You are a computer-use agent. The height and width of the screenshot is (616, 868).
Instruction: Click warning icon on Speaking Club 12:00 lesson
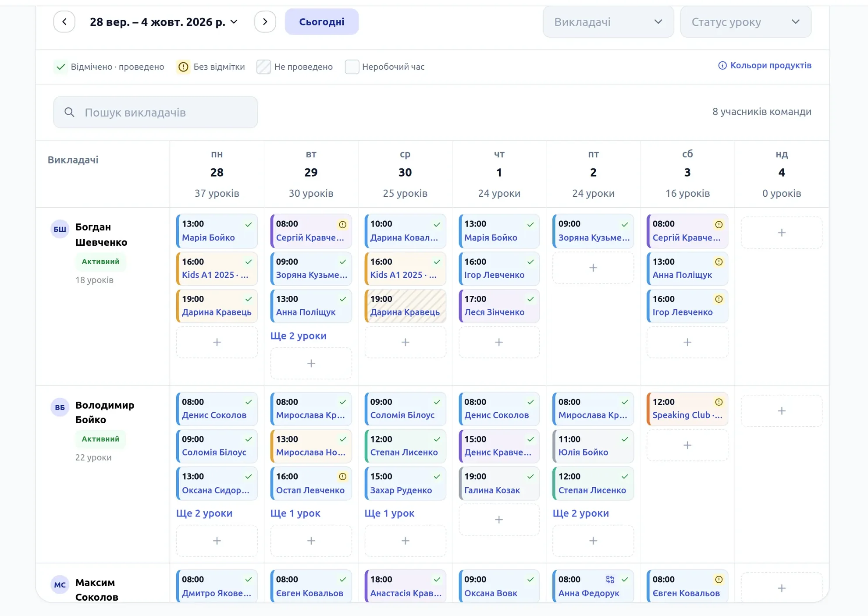pyautogui.click(x=719, y=402)
